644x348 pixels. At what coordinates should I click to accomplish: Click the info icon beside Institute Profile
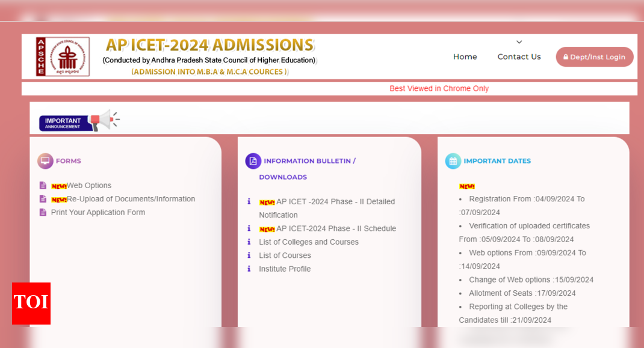coord(249,269)
